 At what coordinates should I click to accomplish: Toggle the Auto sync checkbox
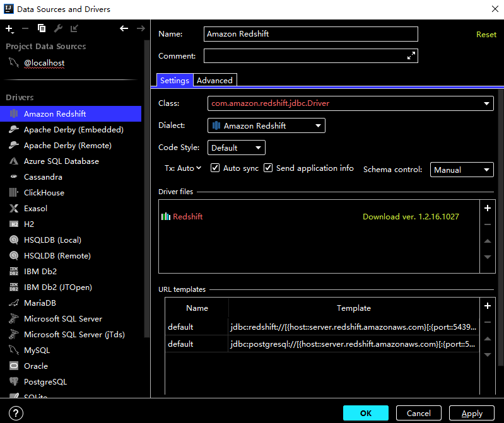[215, 168]
